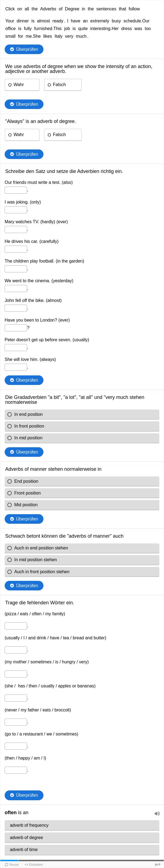Click Überprüfen below 'She will love him' field
The image size is (164, 868).
pyautogui.click(x=24, y=380)
